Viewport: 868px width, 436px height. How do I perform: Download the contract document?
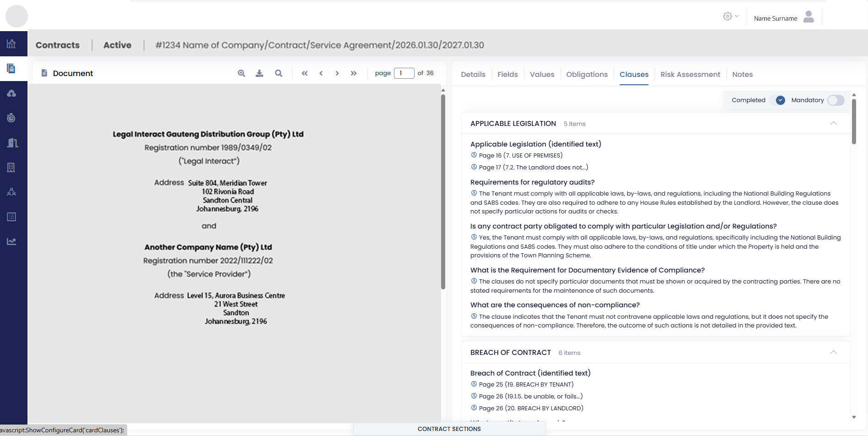259,73
